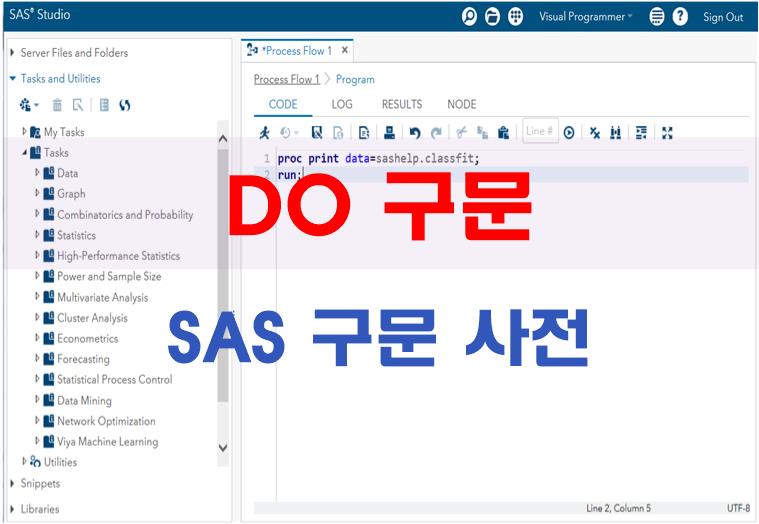Click the Go to line circular arrow icon
Image resolution: width=759 pixels, height=524 pixels.
[569, 132]
